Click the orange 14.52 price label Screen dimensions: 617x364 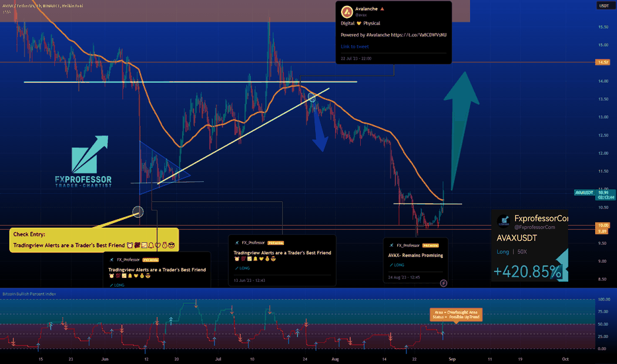(x=603, y=62)
